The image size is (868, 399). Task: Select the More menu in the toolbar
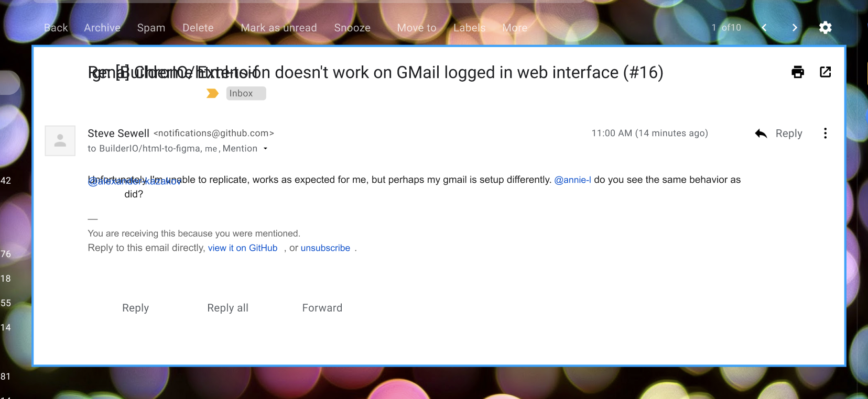pyautogui.click(x=514, y=27)
